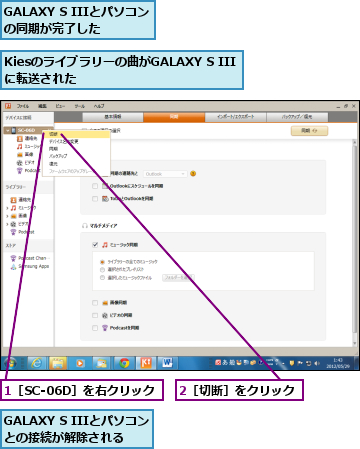This screenshot has width=360, height=449.
Task: Open Windows Media Player taskbar icon
Action: click(x=80, y=363)
